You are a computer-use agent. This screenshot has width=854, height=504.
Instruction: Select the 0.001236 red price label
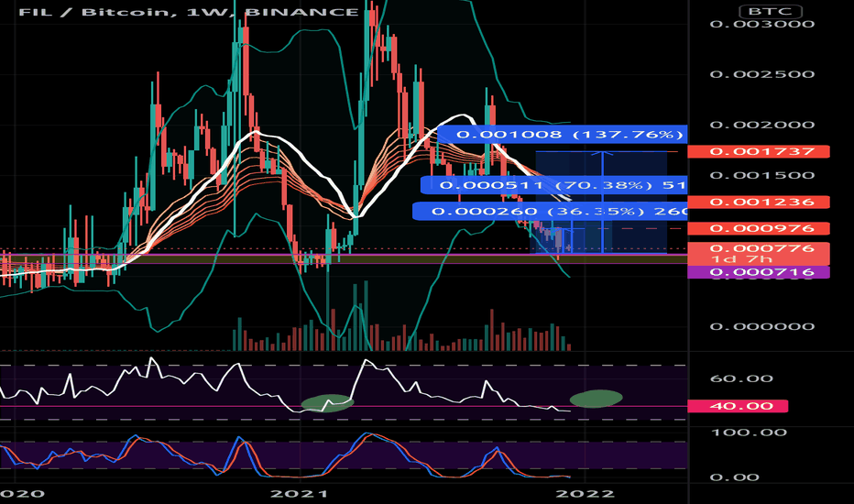click(758, 203)
